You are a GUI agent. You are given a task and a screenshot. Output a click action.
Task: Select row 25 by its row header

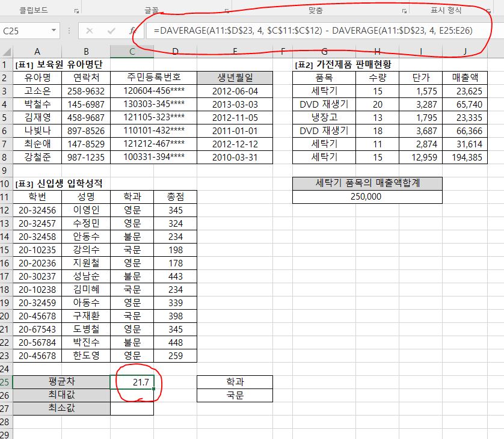click(5, 382)
